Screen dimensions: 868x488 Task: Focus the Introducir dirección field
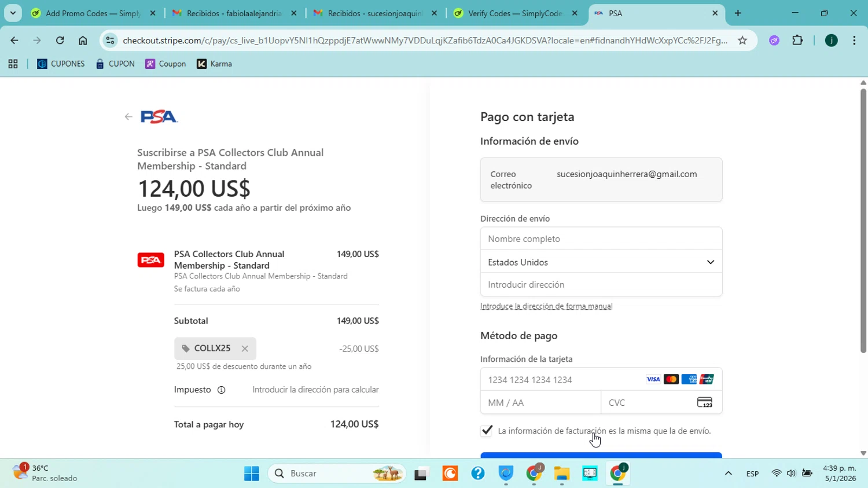tap(601, 285)
